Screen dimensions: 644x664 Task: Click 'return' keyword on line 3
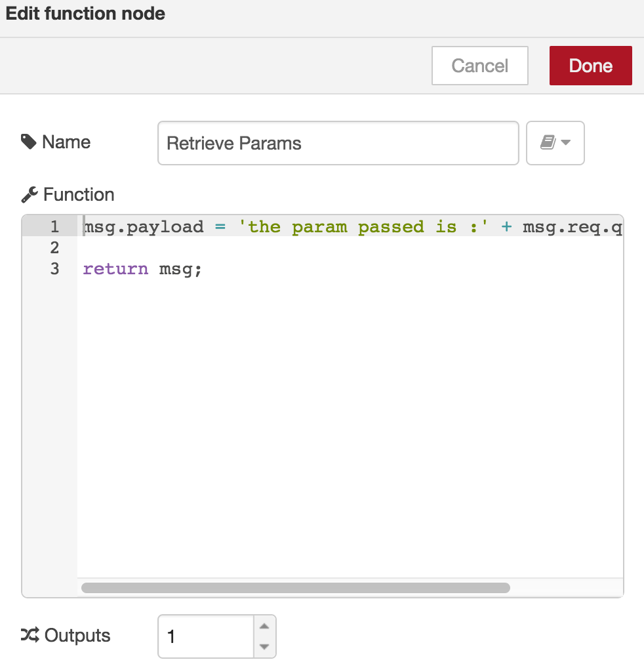(115, 269)
